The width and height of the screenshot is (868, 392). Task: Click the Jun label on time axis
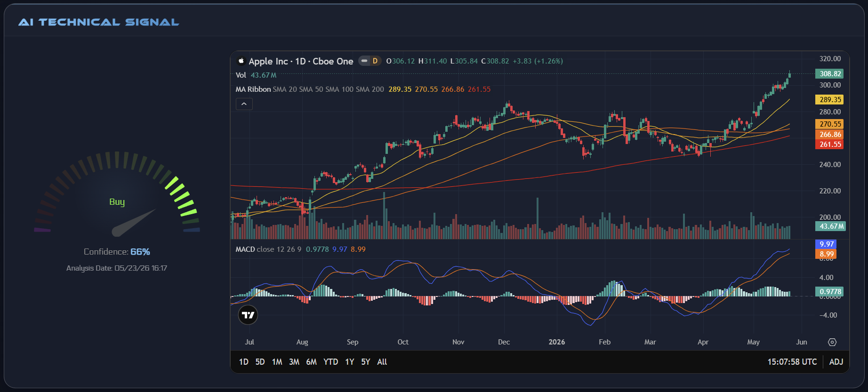[802, 342]
